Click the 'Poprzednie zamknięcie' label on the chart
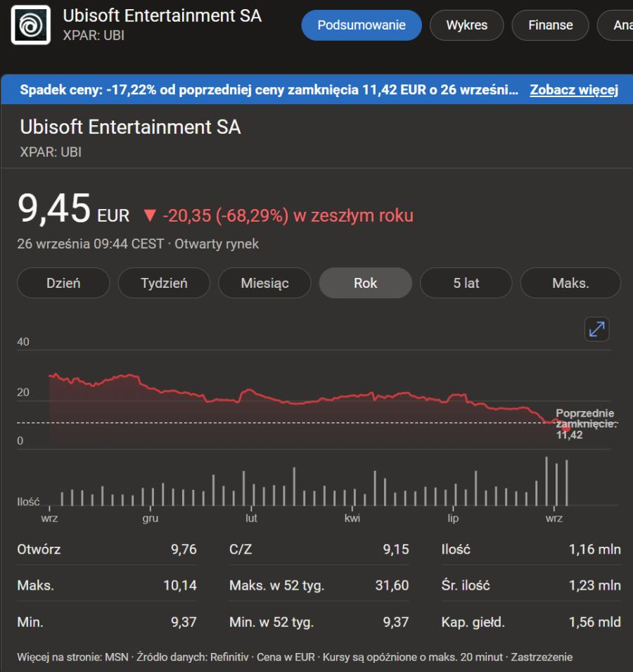The width and height of the screenshot is (633, 672). click(x=584, y=424)
